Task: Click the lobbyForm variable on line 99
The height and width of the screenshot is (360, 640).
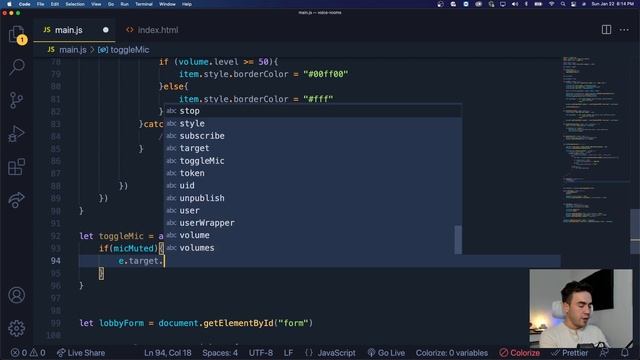Action: coord(121,323)
